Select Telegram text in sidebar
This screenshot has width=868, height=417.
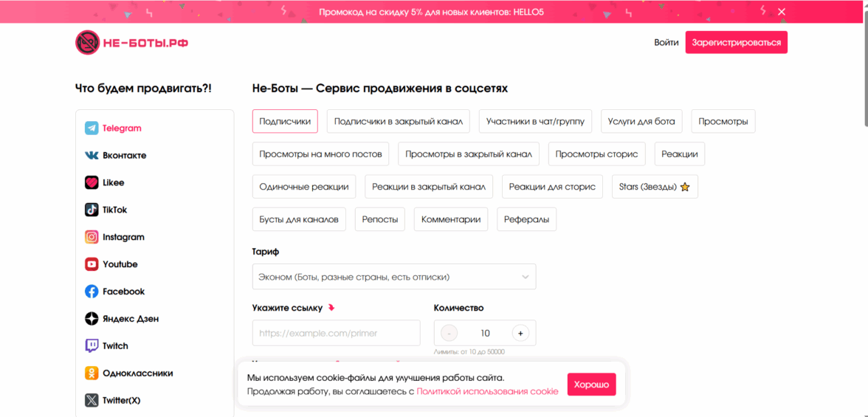[x=123, y=128]
